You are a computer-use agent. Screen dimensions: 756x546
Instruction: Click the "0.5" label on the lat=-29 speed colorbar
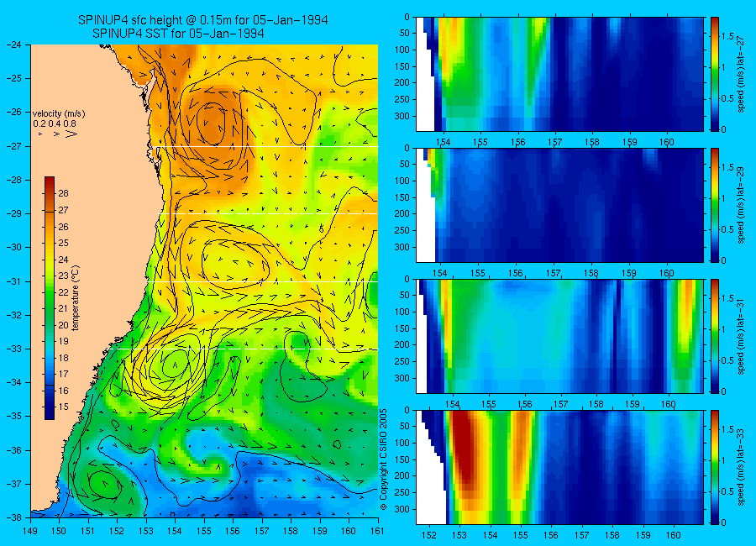coord(727,229)
